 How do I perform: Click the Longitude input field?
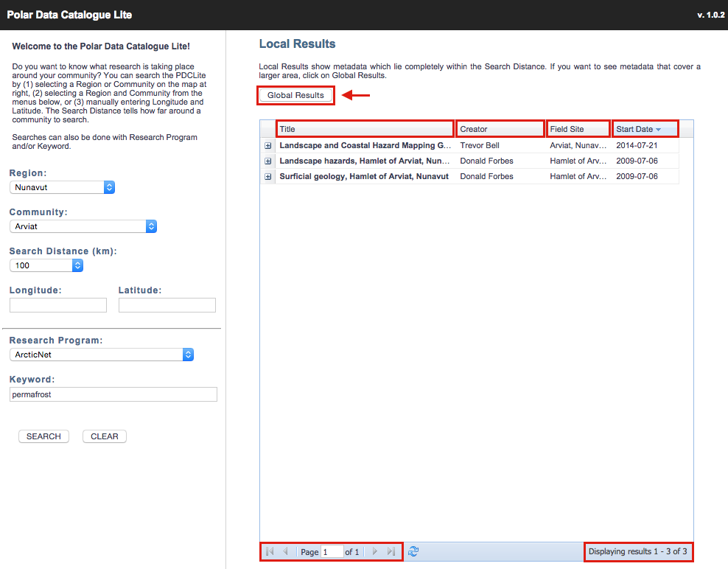click(58, 305)
